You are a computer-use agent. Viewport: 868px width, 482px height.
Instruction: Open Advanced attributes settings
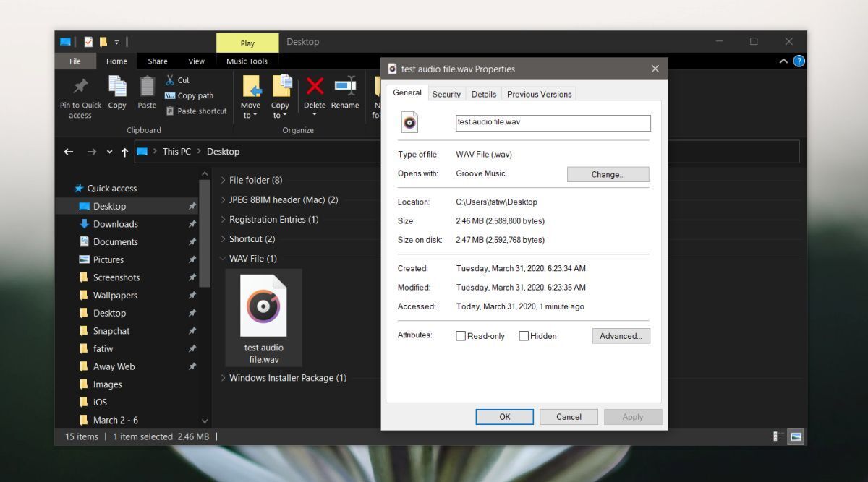(x=621, y=336)
